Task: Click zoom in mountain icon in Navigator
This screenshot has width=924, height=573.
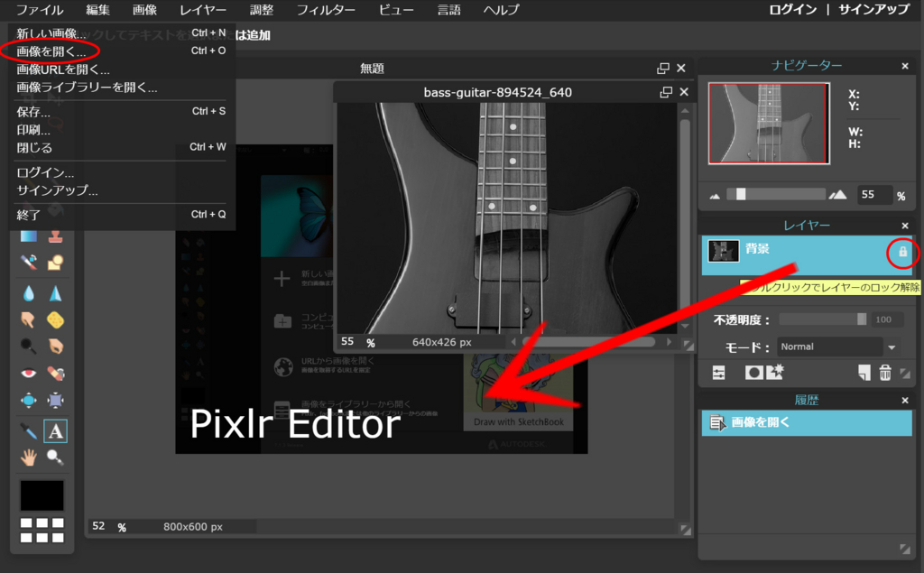Action: point(838,195)
